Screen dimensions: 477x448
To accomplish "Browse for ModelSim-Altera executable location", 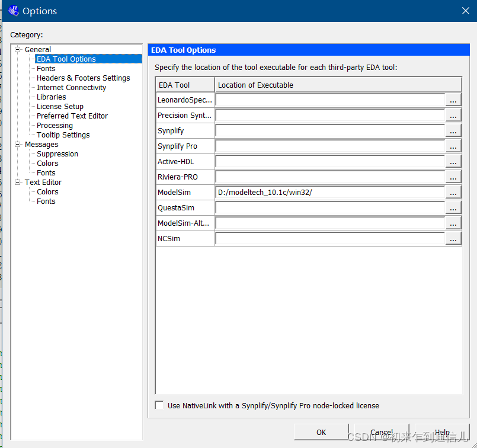I will pos(453,223).
